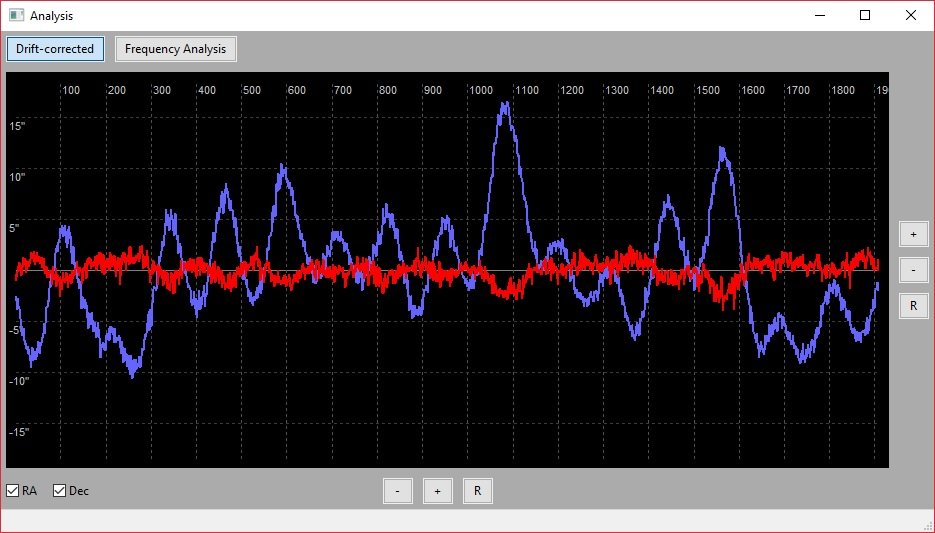This screenshot has height=533, width=935.
Task: Close the Analysis window
Action: tap(911, 16)
